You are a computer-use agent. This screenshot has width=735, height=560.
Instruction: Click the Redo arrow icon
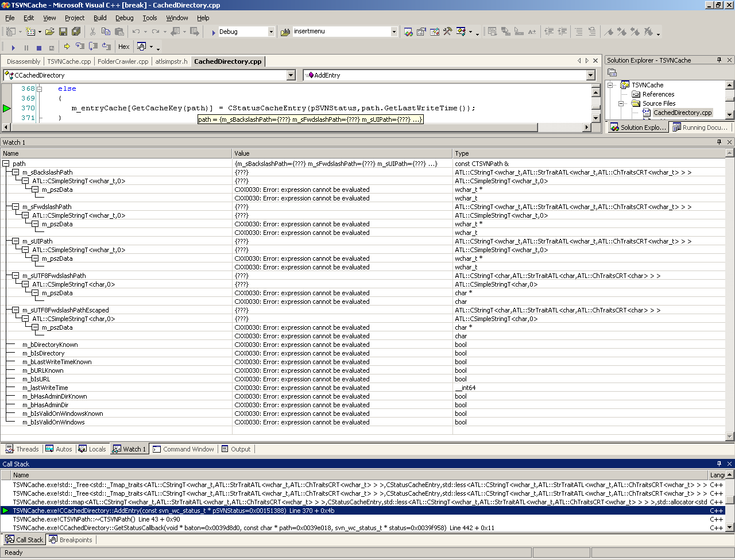pos(156,32)
